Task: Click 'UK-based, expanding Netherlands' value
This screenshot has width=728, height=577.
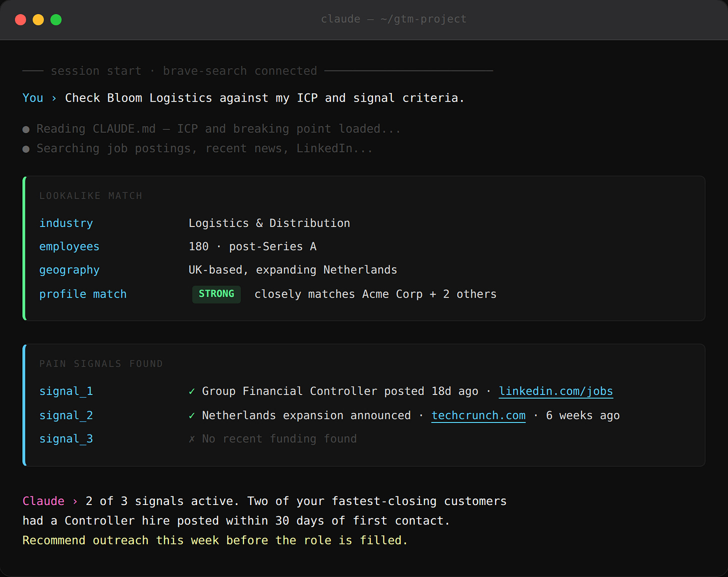Action: [292, 270]
